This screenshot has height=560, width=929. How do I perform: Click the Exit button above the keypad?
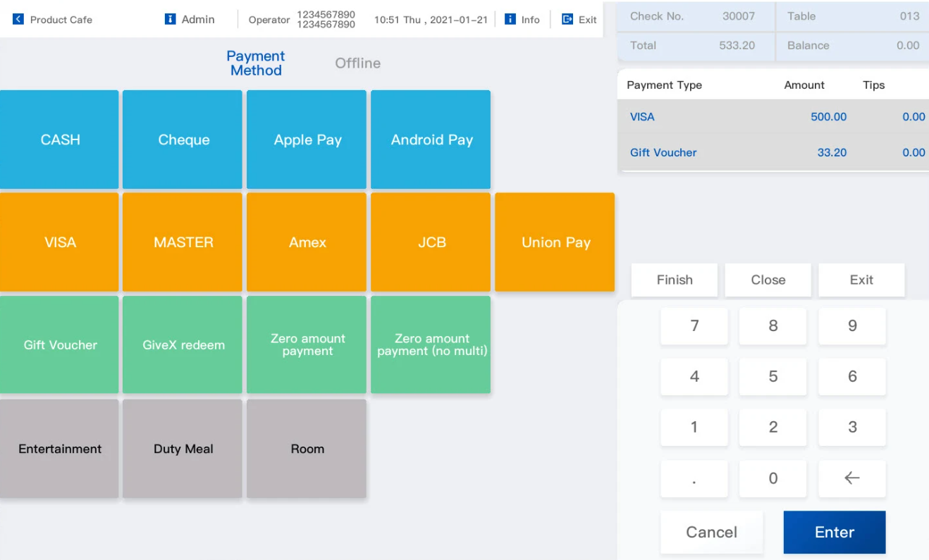click(x=861, y=280)
